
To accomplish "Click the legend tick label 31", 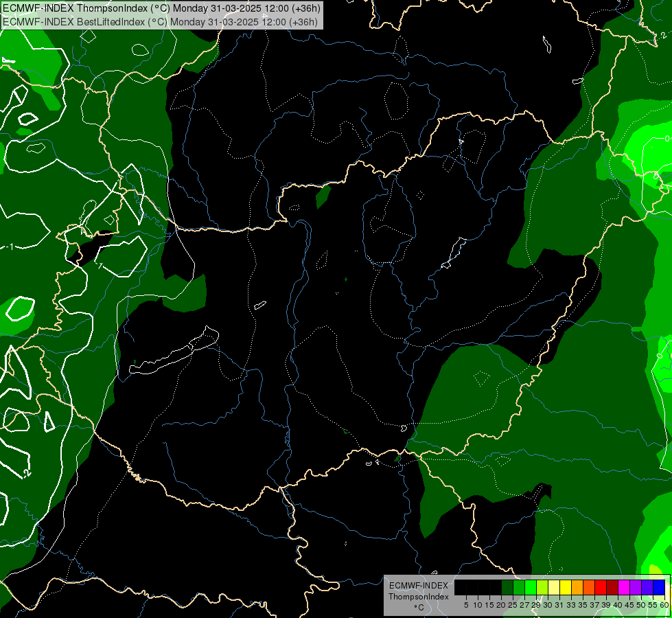I will [x=559, y=605].
